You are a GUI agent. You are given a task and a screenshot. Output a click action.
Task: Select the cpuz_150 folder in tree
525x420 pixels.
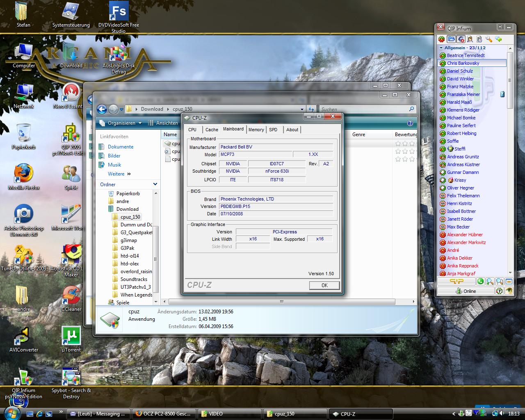point(127,217)
